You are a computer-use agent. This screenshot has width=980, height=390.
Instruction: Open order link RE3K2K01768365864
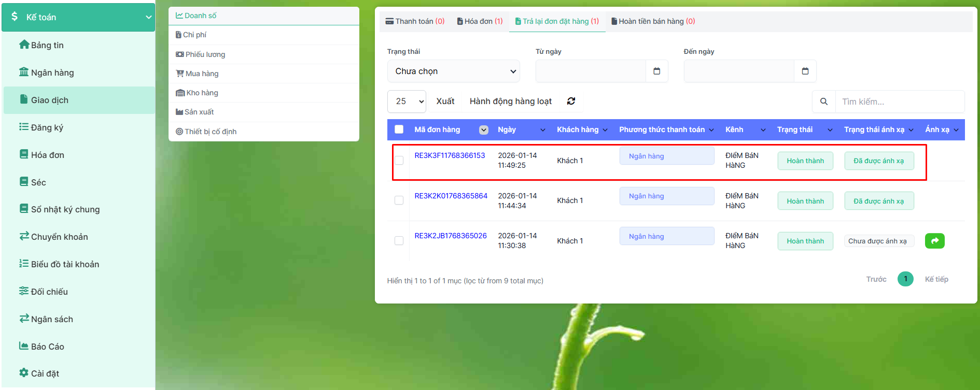(x=451, y=196)
